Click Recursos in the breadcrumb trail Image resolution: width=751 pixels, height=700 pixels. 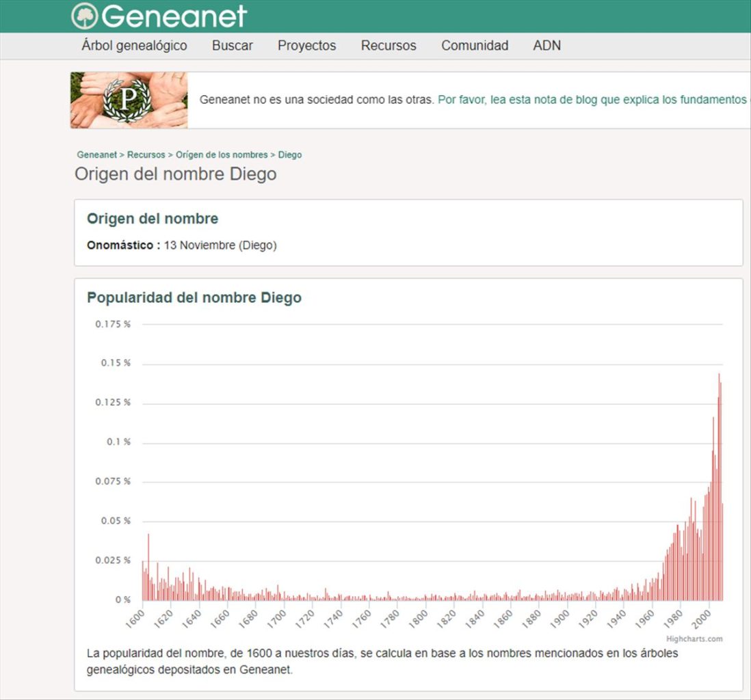point(146,155)
